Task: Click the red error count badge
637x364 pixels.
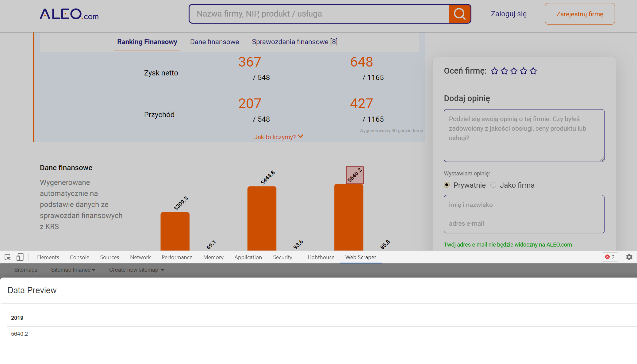Action: pyautogui.click(x=610, y=257)
